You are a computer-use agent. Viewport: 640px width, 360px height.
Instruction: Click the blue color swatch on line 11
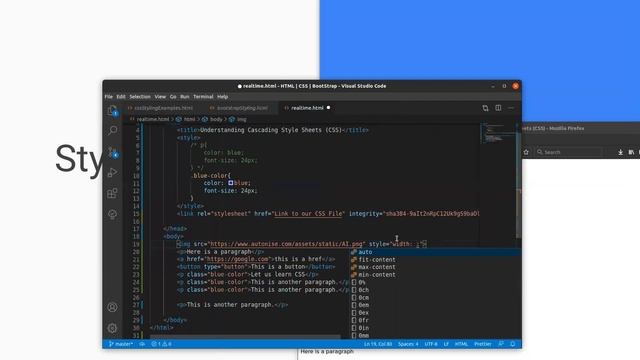pyautogui.click(x=231, y=183)
